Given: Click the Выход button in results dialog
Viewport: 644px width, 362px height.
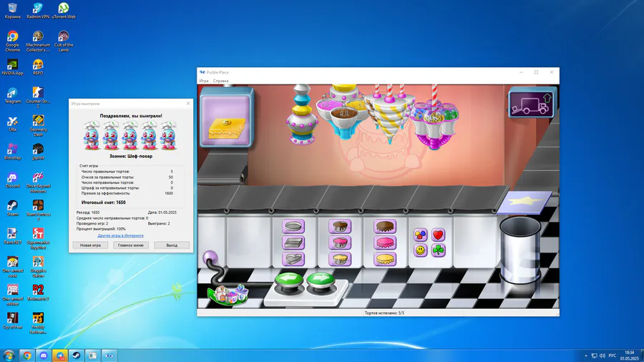Looking at the screenshot, I should (172, 245).
